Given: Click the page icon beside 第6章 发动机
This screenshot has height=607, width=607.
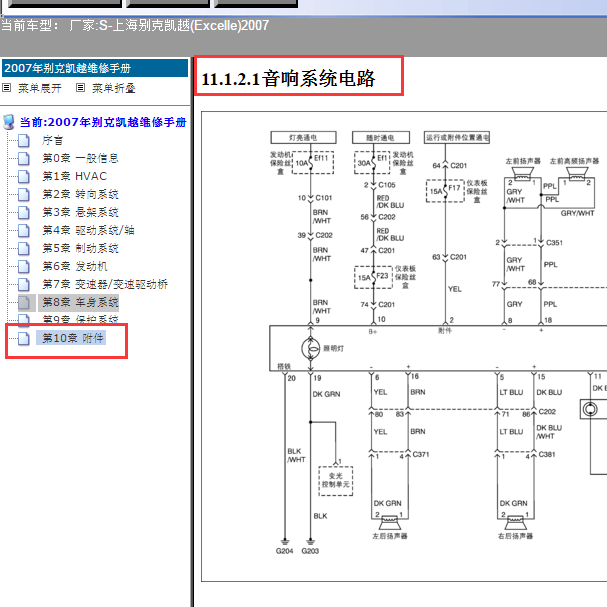Looking at the screenshot, I should (x=24, y=266).
